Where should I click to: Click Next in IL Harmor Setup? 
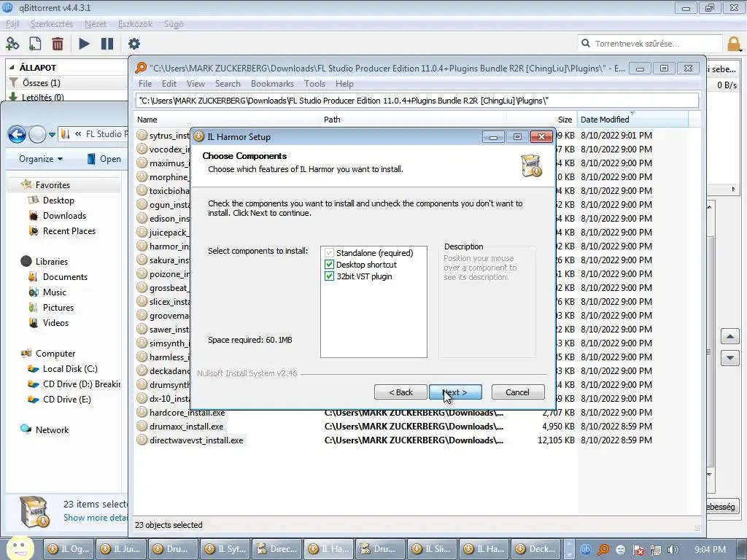point(455,392)
